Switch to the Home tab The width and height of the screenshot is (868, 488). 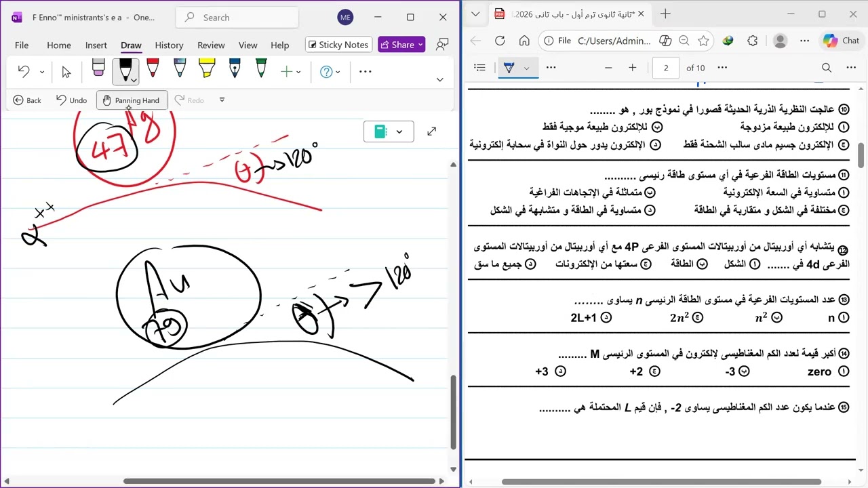59,45
